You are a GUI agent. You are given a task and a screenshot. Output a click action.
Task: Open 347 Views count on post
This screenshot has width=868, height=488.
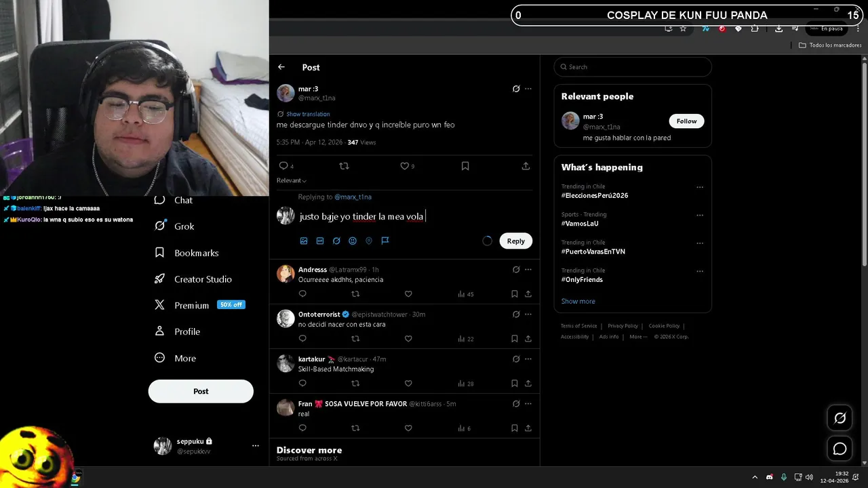361,142
